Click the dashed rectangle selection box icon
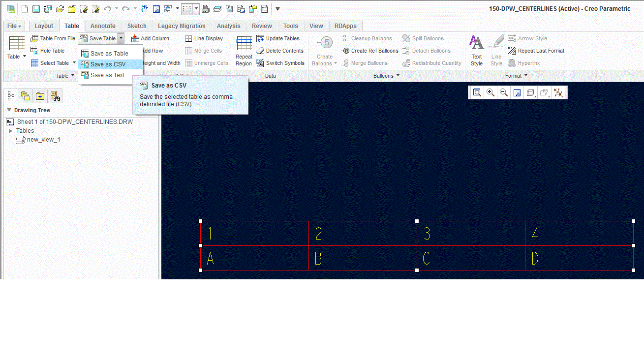 (x=186, y=9)
